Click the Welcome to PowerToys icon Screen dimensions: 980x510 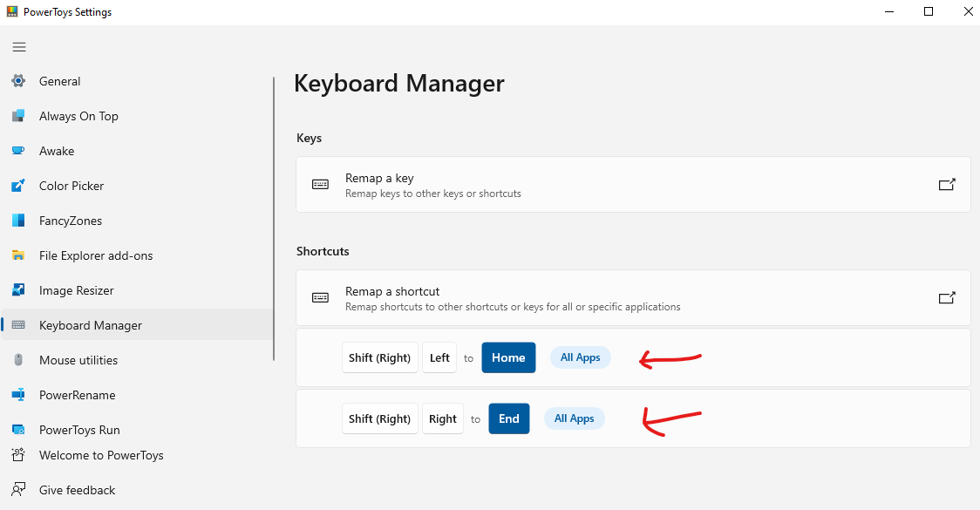pyautogui.click(x=19, y=455)
